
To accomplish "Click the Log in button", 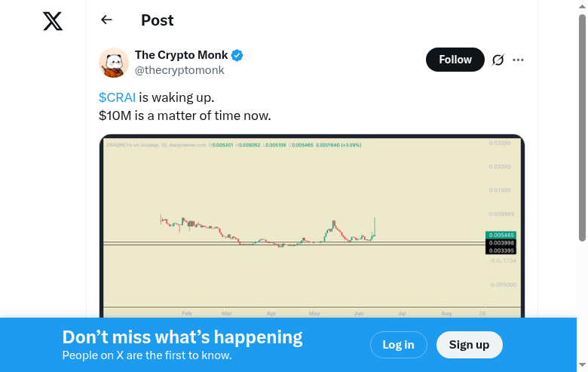I will (398, 345).
